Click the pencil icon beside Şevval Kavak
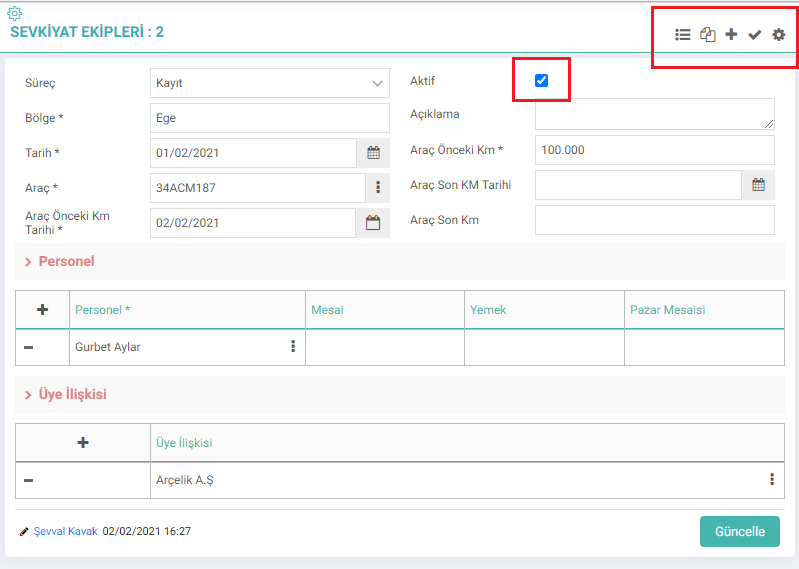 [x=24, y=532]
